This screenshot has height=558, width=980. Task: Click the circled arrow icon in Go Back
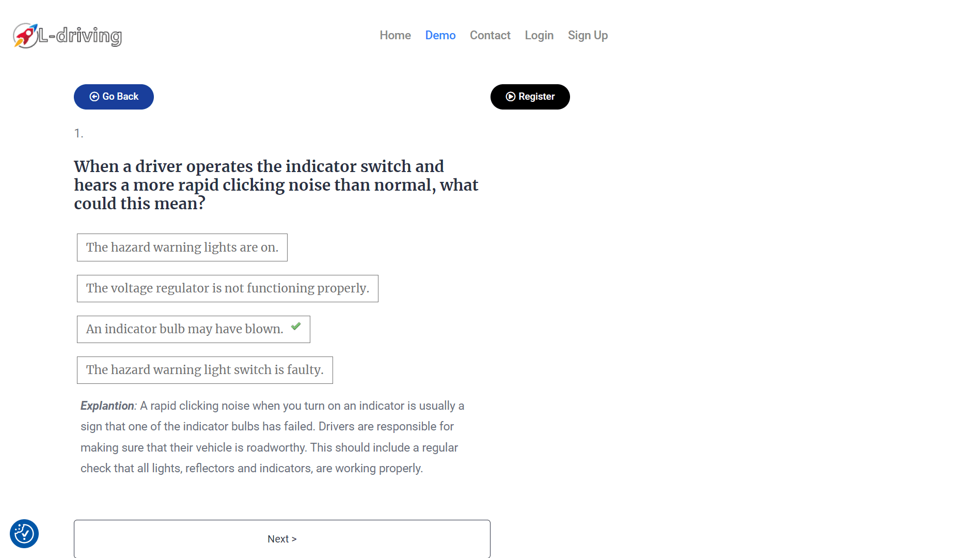coord(94,97)
